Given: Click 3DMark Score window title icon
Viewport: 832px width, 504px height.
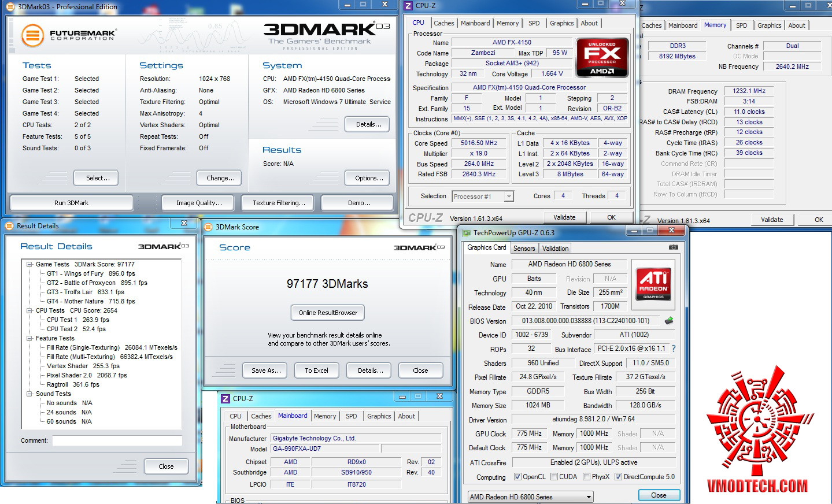Looking at the screenshot, I should (x=208, y=227).
